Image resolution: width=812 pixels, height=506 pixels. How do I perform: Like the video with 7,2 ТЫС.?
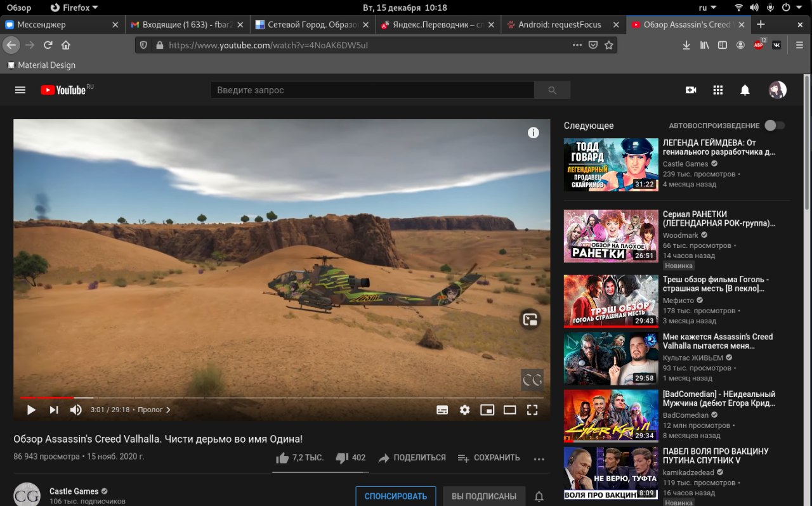click(300, 458)
